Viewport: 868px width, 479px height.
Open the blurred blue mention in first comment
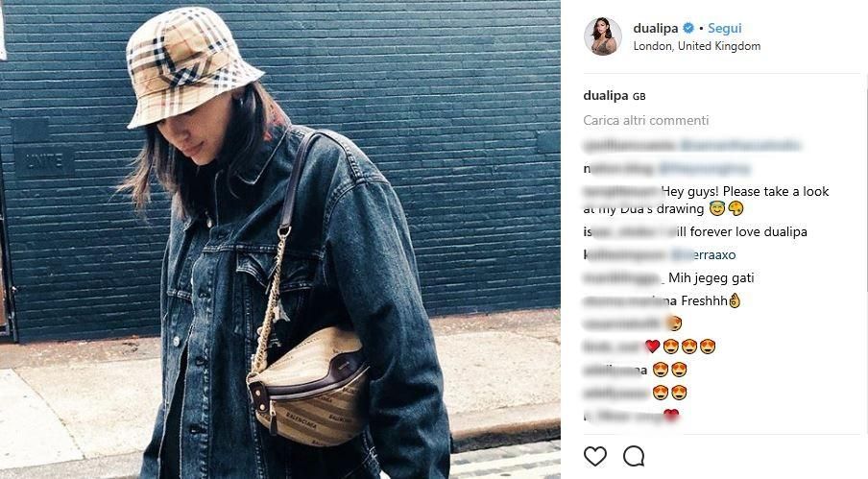(739, 145)
